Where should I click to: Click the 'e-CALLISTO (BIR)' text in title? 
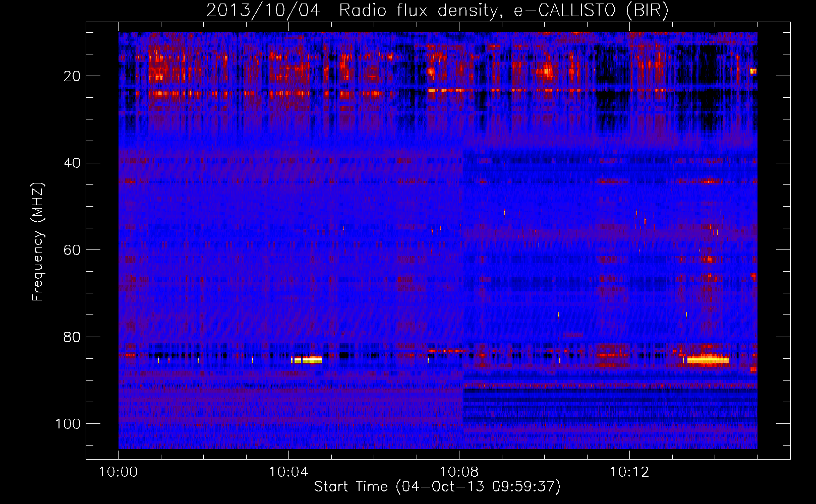point(591,11)
